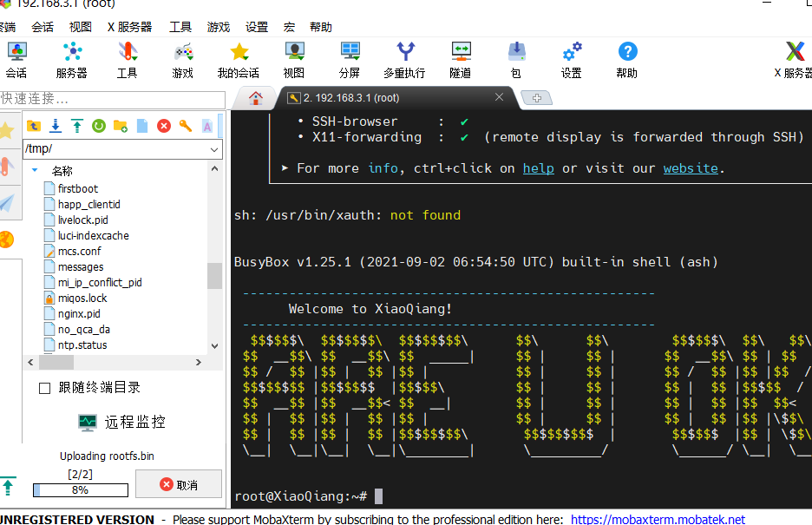Click the green refresh folder icon
This screenshot has width=812, height=525.
[99, 127]
